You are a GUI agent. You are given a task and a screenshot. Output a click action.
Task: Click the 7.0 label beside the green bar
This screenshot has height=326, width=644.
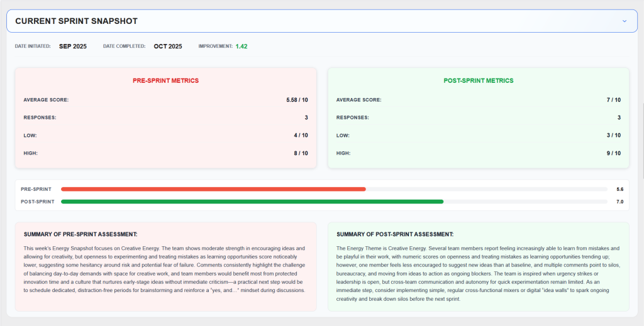619,202
